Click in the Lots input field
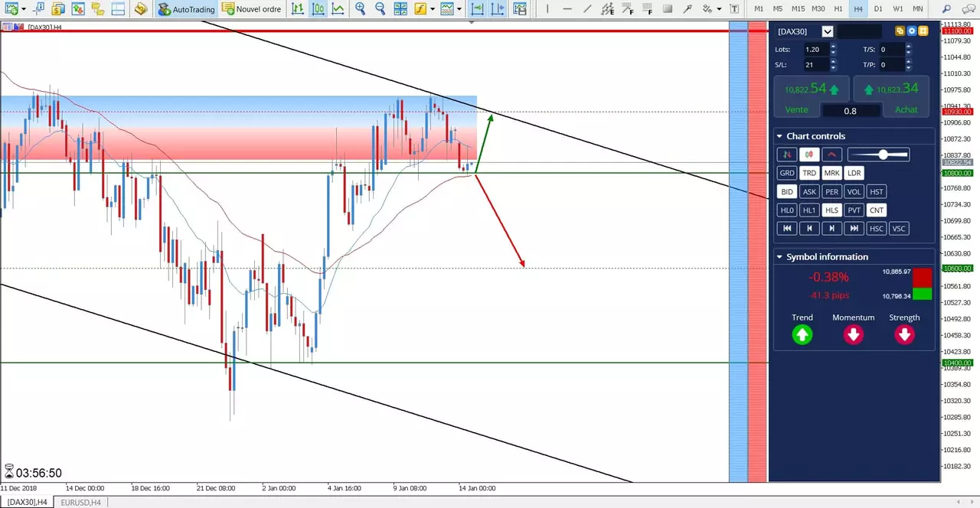Image resolution: width=980 pixels, height=508 pixels. (x=815, y=49)
